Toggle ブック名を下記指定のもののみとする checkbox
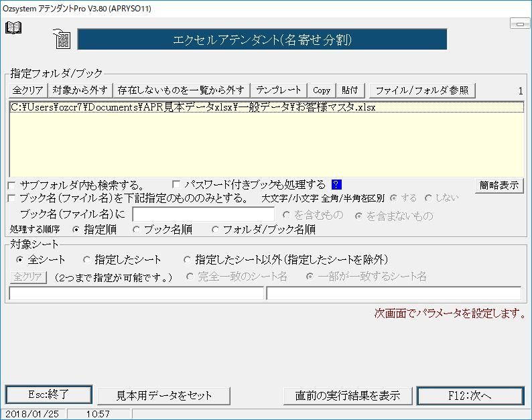Screen dimensions: 532x420 click(11, 198)
